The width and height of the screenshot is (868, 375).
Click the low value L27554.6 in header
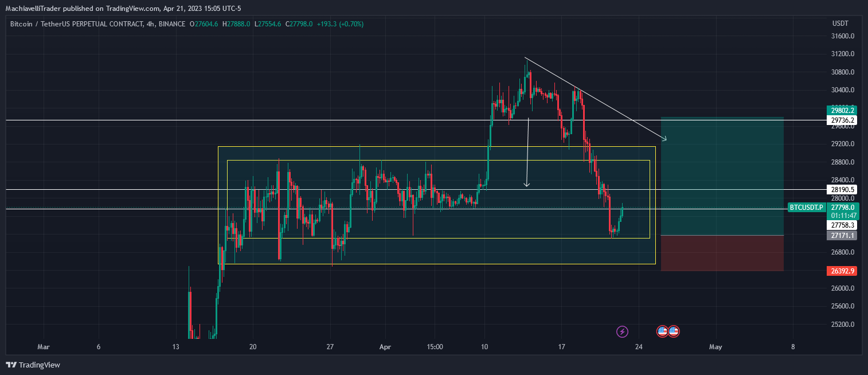[x=267, y=24]
